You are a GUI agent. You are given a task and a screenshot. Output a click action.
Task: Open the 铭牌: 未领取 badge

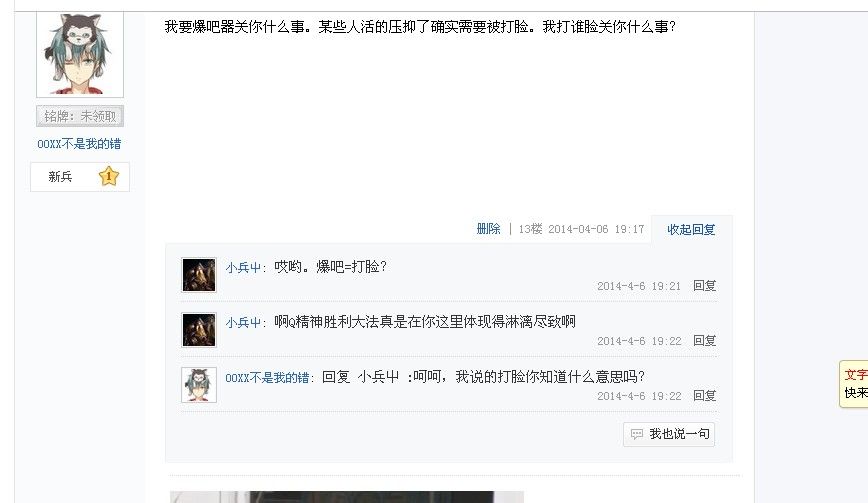[x=80, y=116]
